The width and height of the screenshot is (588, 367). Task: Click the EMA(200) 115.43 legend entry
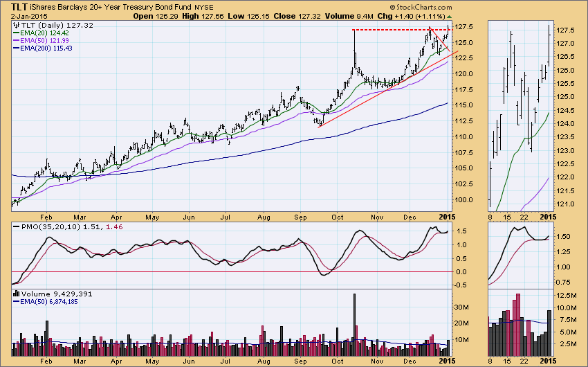pos(42,48)
